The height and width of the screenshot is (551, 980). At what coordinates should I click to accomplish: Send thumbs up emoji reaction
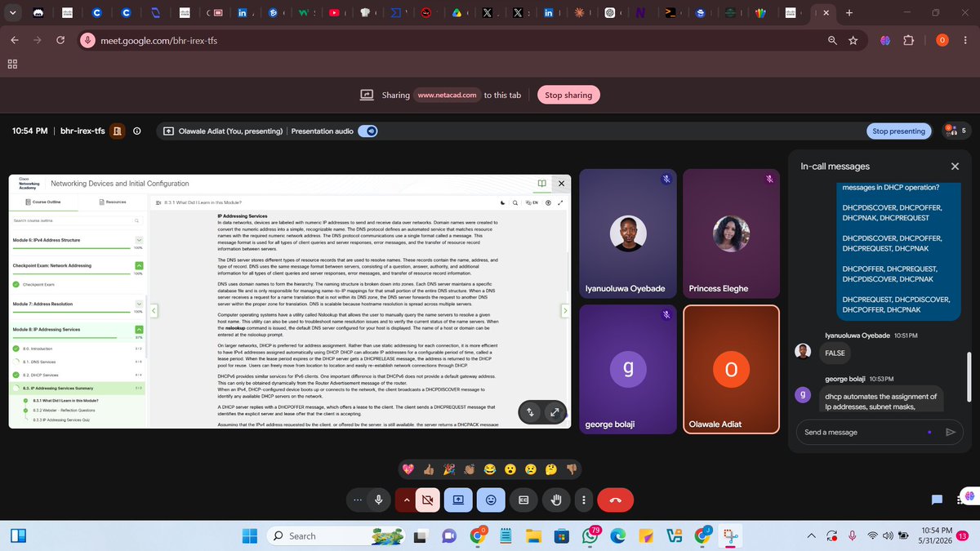429,469
